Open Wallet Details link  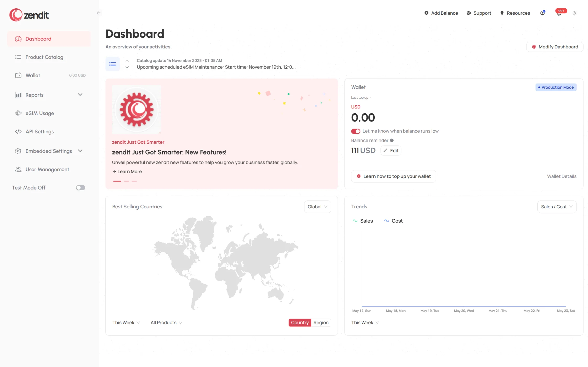(x=562, y=176)
